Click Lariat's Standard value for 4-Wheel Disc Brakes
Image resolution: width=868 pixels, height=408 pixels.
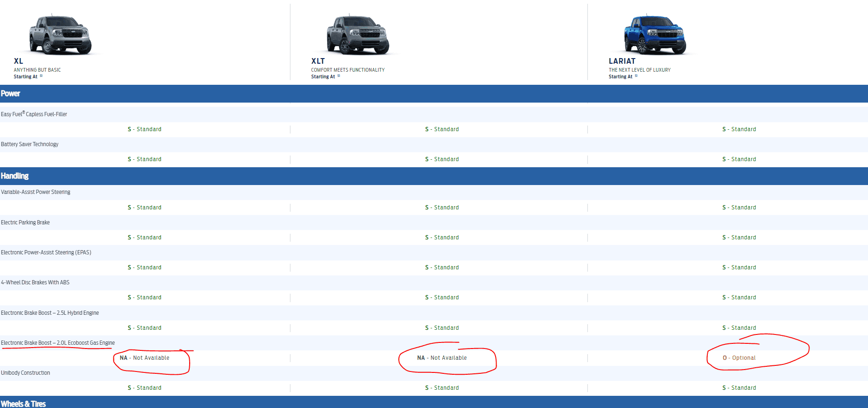(x=739, y=297)
